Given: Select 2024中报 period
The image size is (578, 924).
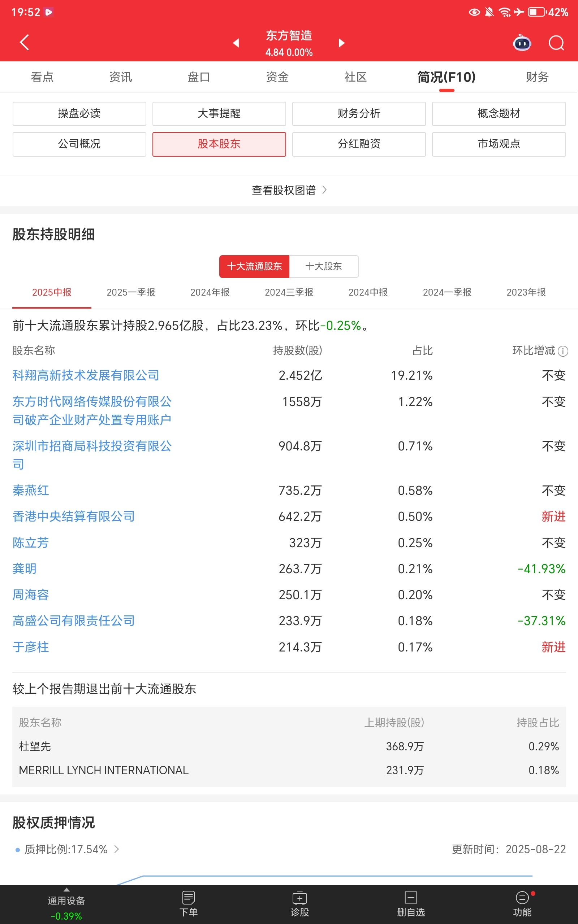Looking at the screenshot, I should (368, 292).
